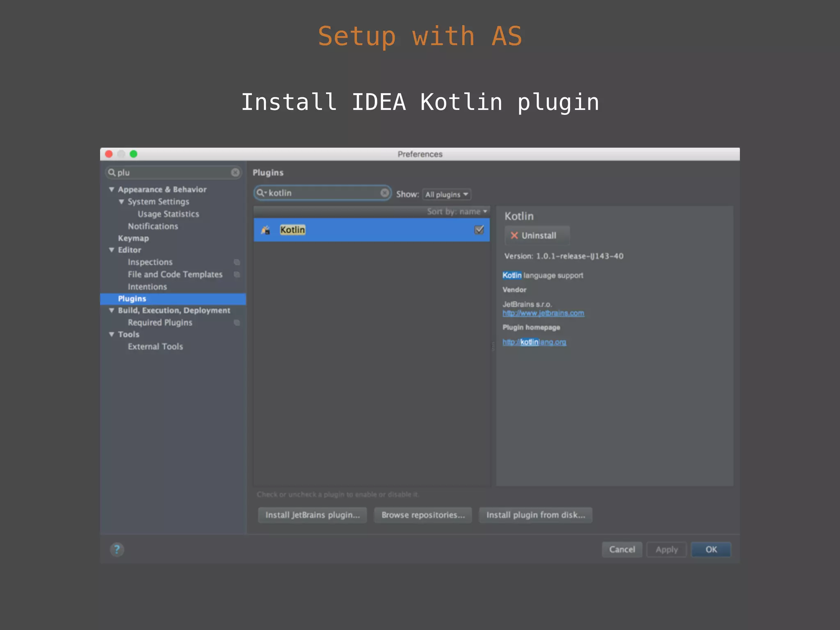Image resolution: width=840 pixels, height=630 pixels.
Task: Open the kotlinlang.org homepage link
Action: [x=534, y=342]
